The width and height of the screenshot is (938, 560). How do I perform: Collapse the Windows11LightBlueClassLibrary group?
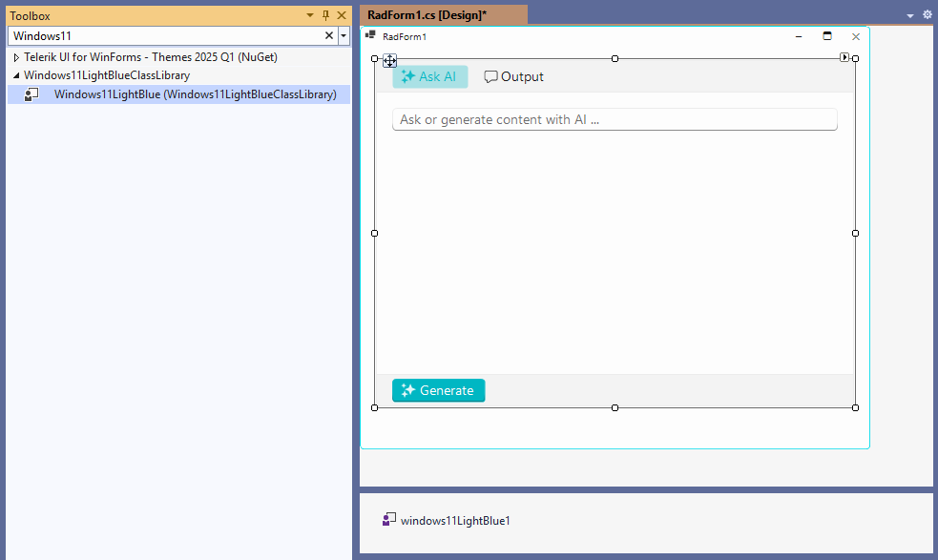14,74
